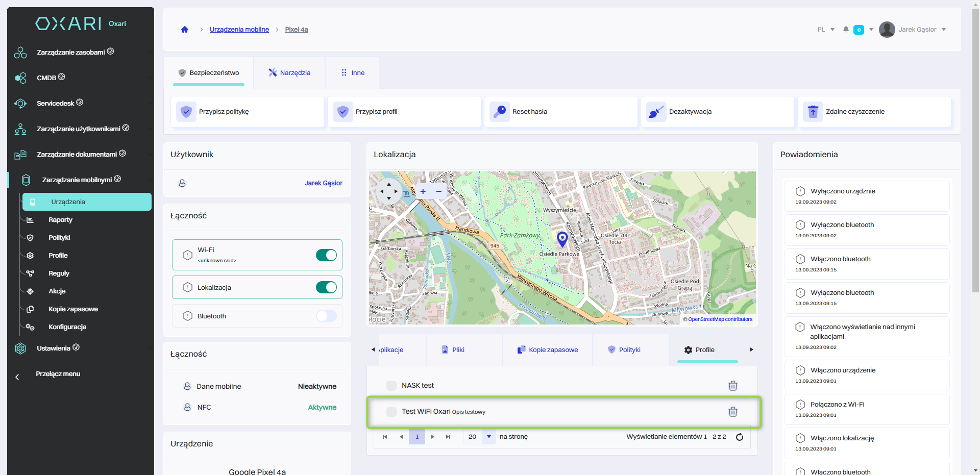This screenshot has width=980, height=475.
Task: Open the PL language dropdown
Action: coord(825,30)
